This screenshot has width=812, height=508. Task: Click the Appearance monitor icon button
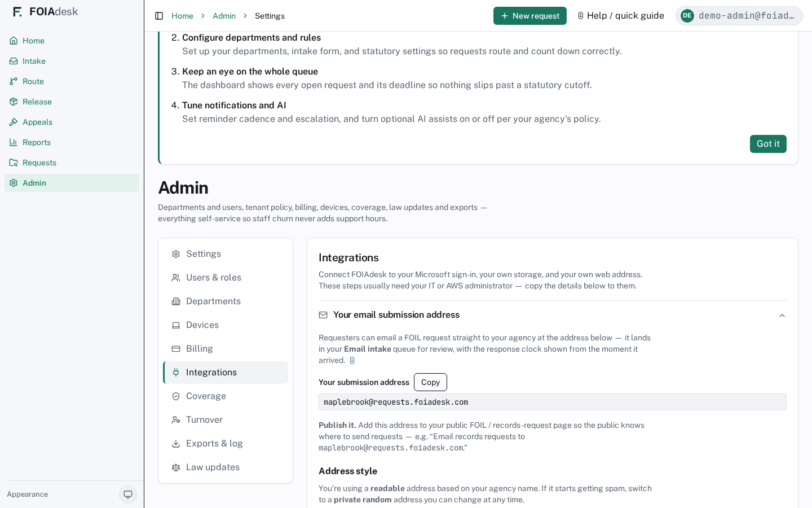[128, 494]
